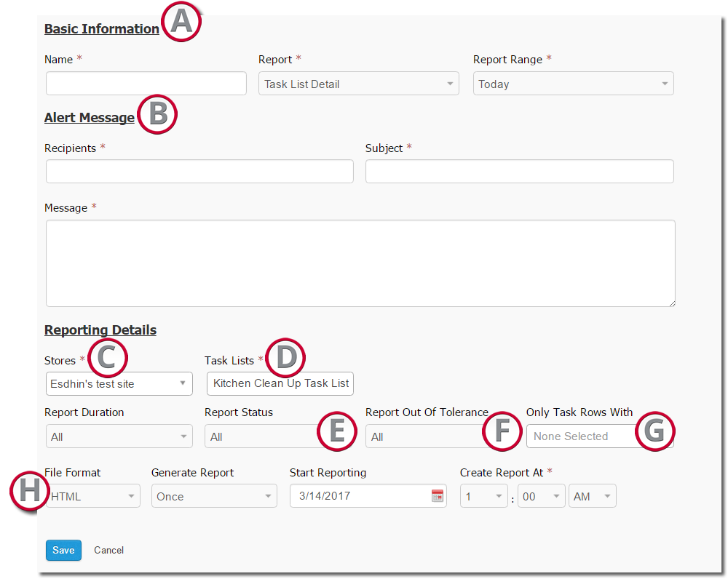Open the Report Status dropdown
Screen dimensions: 728x579
tap(258, 436)
